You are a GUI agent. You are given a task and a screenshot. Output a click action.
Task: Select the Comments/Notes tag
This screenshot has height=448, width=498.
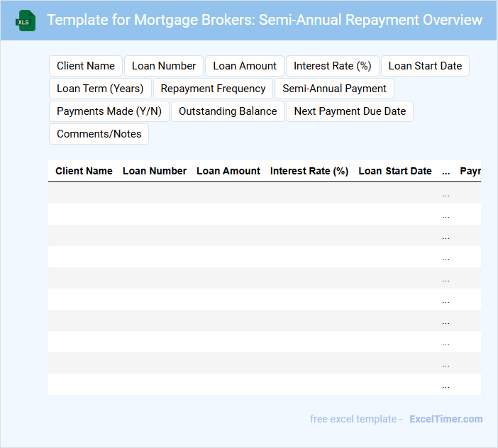[99, 134]
